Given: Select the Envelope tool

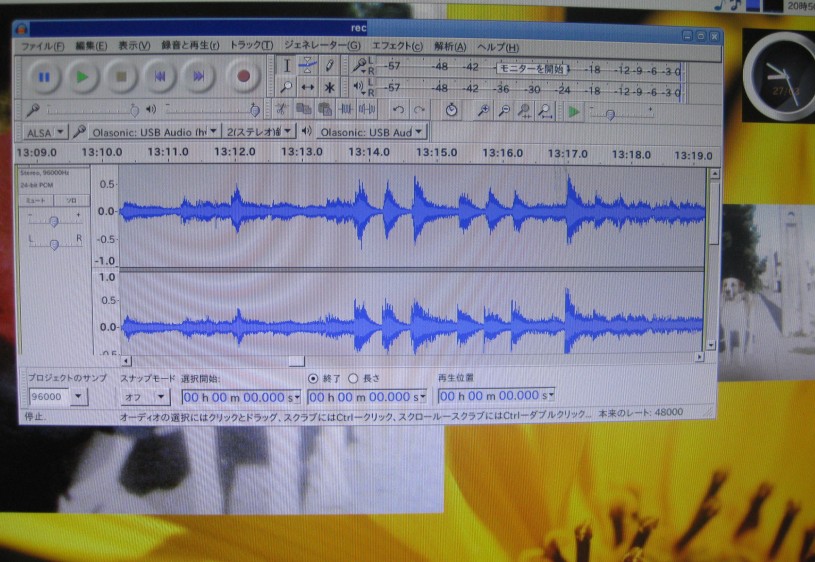Looking at the screenshot, I should click(x=308, y=66).
